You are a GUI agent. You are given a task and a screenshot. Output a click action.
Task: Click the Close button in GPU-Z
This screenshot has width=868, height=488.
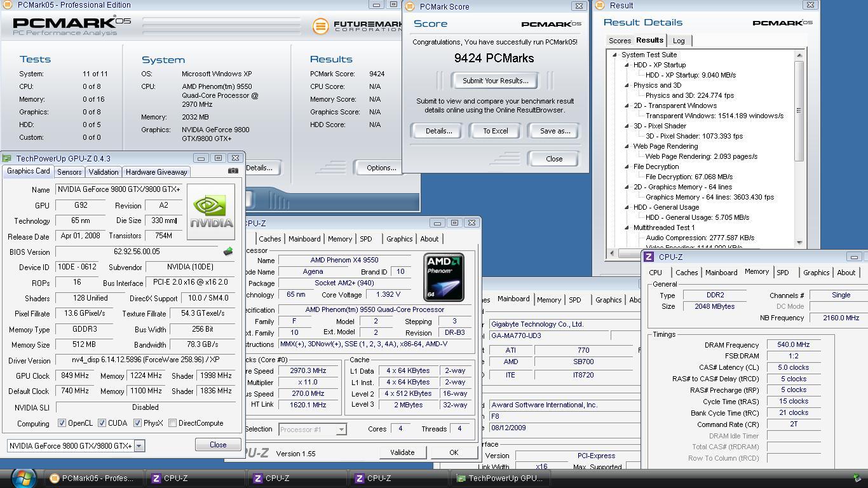coord(218,445)
